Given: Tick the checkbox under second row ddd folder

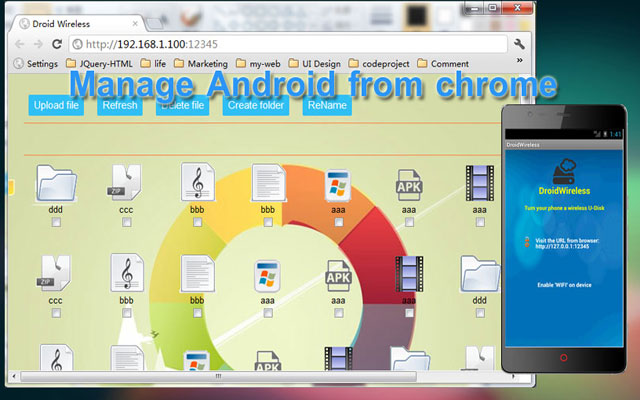Looking at the screenshot, I should (x=480, y=313).
